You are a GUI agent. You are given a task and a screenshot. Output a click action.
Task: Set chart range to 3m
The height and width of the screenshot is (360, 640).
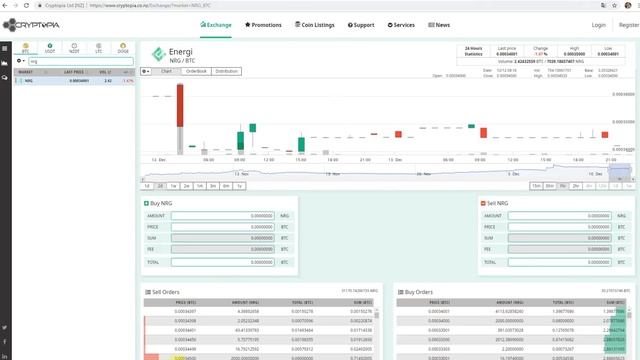(213, 186)
